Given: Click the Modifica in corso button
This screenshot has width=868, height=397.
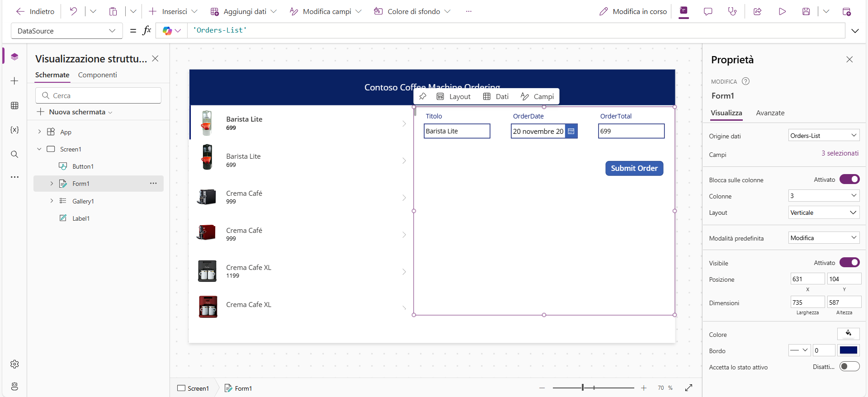Looking at the screenshot, I should click(x=633, y=11).
